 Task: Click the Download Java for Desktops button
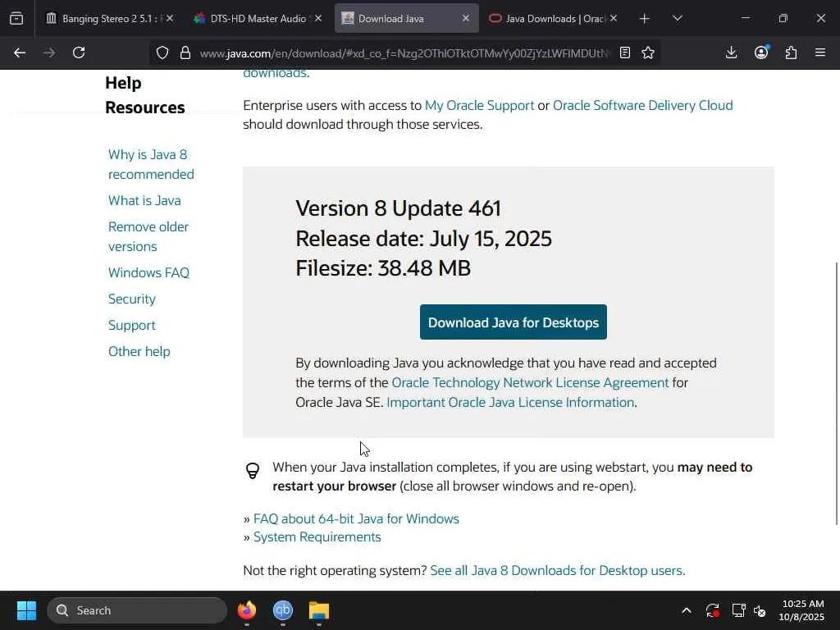514,322
